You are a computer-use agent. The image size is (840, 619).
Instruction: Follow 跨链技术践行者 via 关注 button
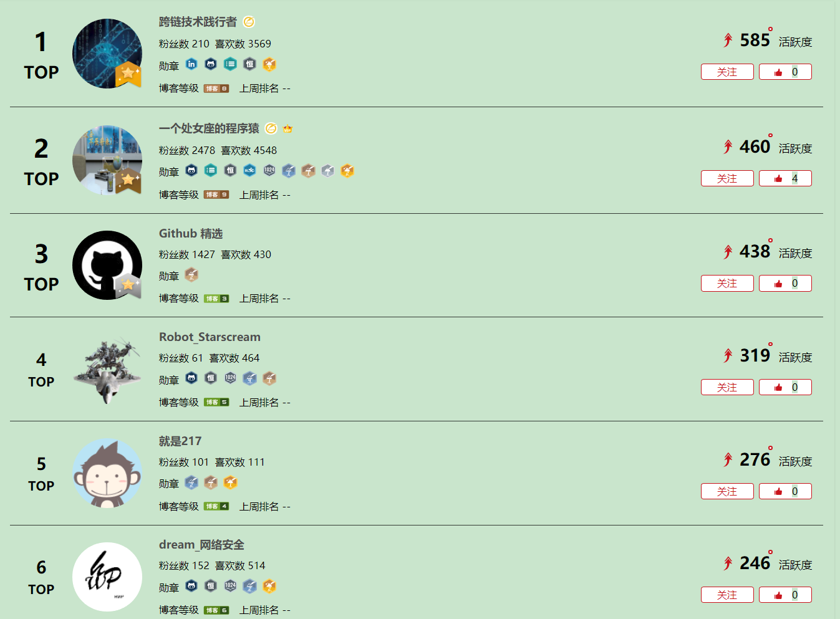tap(727, 72)
